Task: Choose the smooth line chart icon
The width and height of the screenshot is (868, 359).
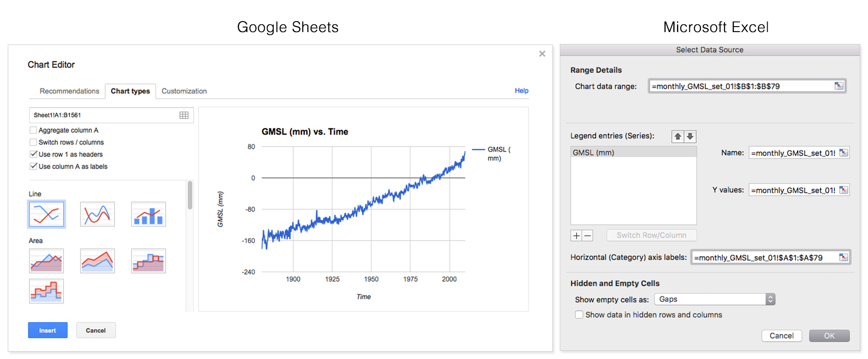Action: pyautogui.click(x=97, y=214)
